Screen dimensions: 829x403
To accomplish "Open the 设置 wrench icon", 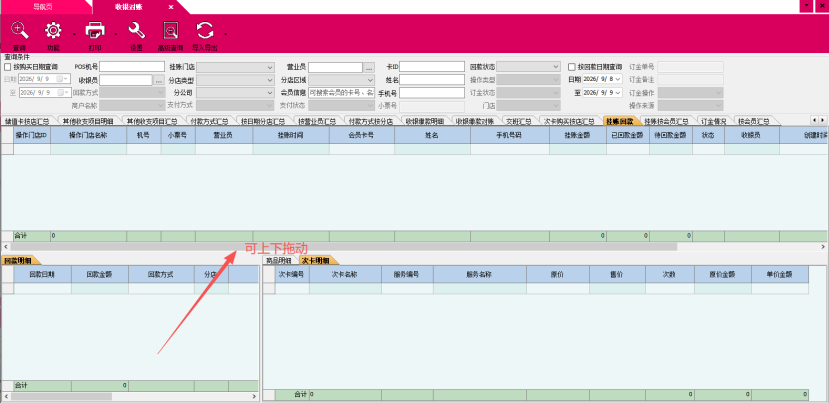I will click(x=136, y=30).
